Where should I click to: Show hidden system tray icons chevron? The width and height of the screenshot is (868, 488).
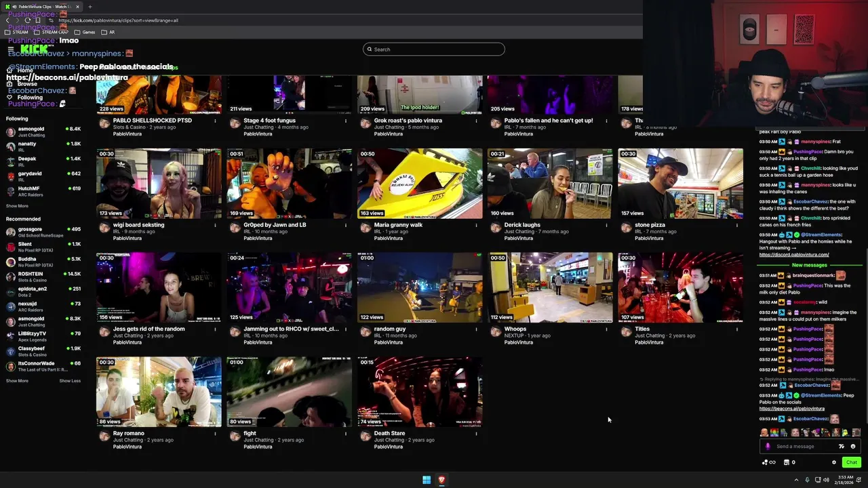(796, 480)
